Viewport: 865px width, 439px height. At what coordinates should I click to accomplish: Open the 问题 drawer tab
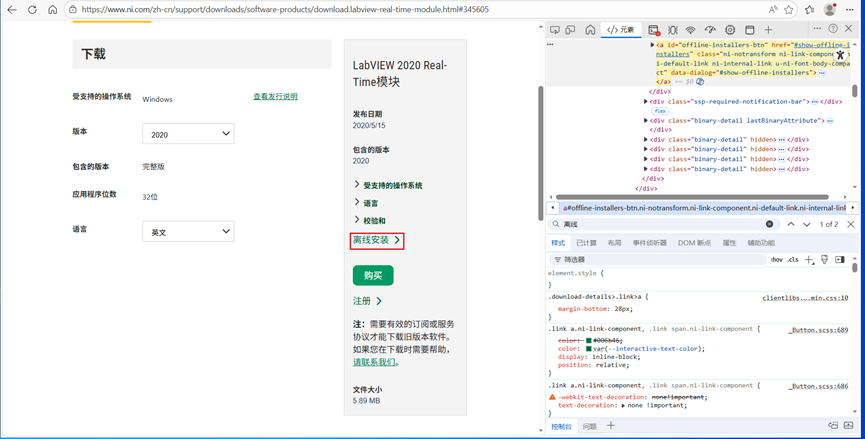(590, 426)
